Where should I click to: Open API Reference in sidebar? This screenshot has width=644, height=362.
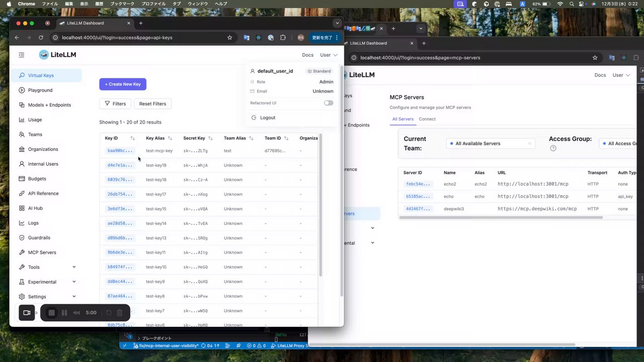pyautogui.click(x=47, y=194)
